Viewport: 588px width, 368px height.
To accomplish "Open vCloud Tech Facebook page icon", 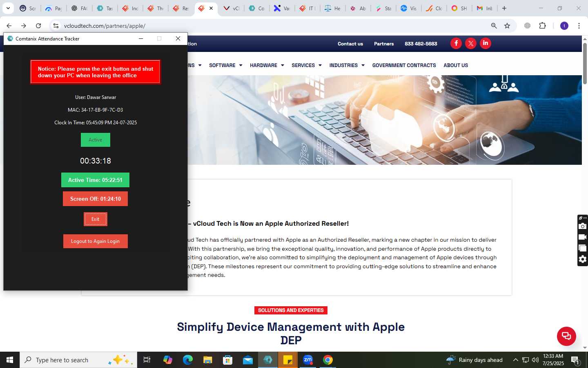I will click(x=456, y=43).
